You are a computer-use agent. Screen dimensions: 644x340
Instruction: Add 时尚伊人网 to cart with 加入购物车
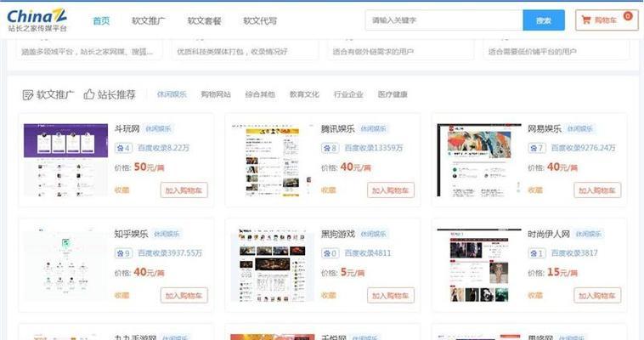pos(597,296)
